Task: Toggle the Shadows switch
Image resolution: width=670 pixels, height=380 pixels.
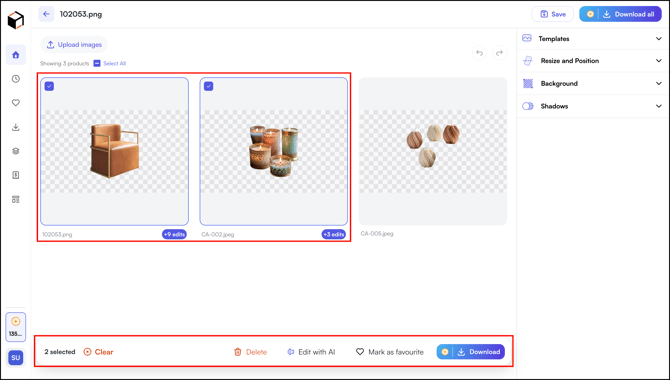Action: pos(528,106)
